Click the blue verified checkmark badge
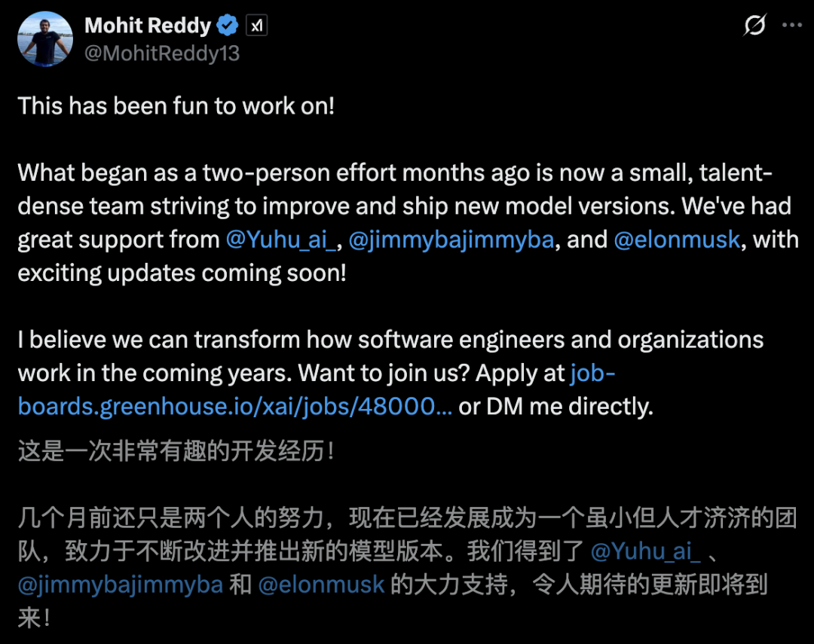This screenshot has width=814, height=644. [227, 25]
